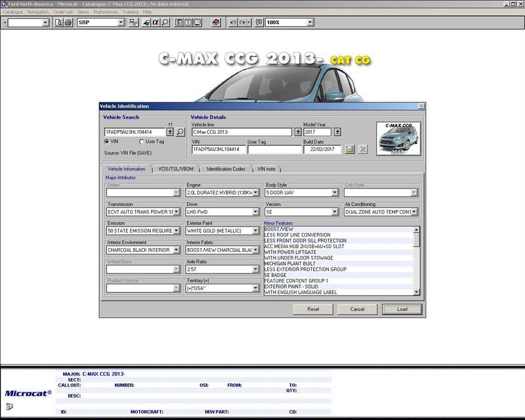The height and width of the screenshot is (420, 525).
Task: Click the VIN search magnifier button
Action: tap(180, 132)
